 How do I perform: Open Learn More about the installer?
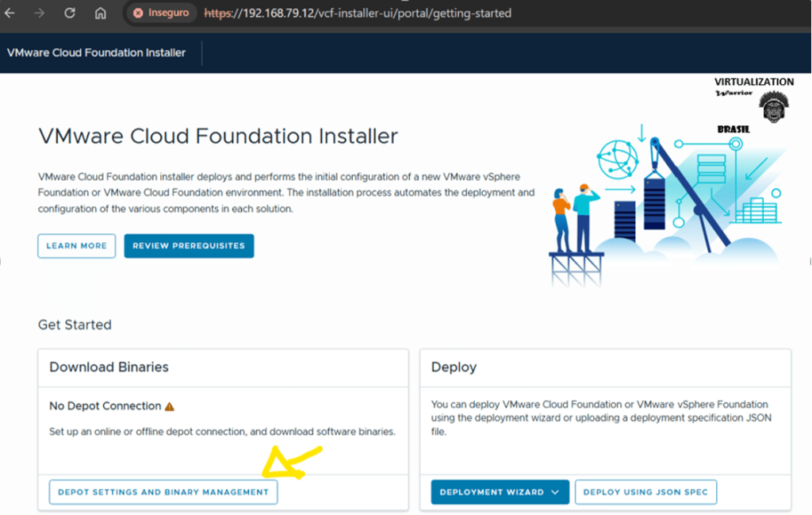[x=76, y=246]
